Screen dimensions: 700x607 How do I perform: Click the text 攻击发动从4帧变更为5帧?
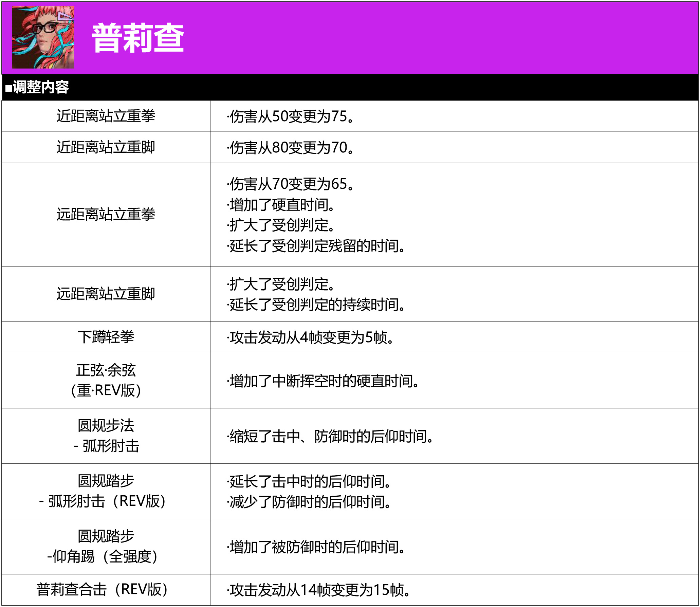click(x=310, y=337)
